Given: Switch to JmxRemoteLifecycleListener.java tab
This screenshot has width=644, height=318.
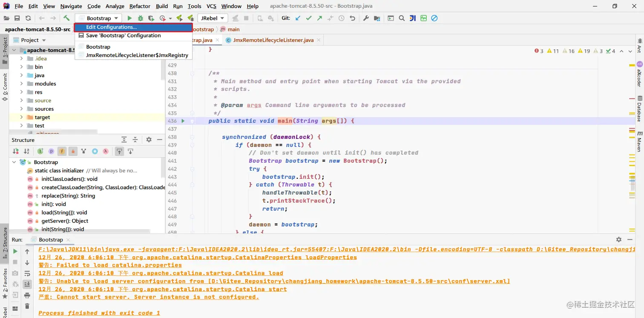Looking at the screenshot, I should click(x=273, y=40).
